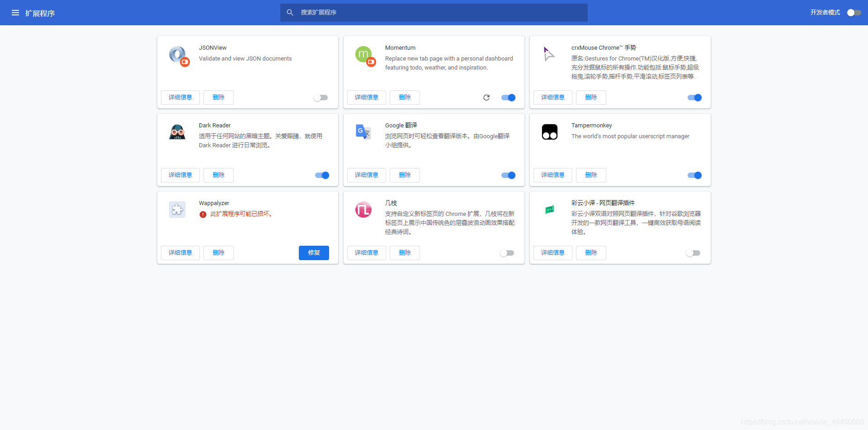Open the hamburger navigation menu
The width and height of the screenshot is (868, 430).
15,13
